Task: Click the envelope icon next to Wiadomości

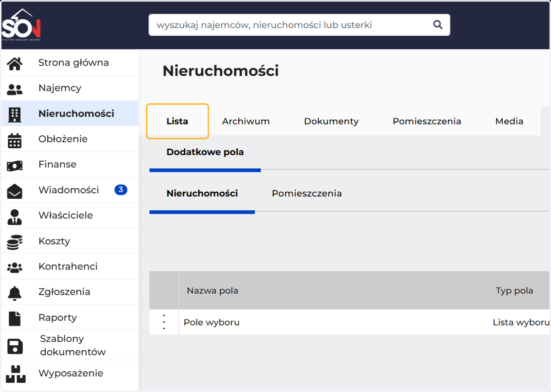Action: tap(15, 191)
